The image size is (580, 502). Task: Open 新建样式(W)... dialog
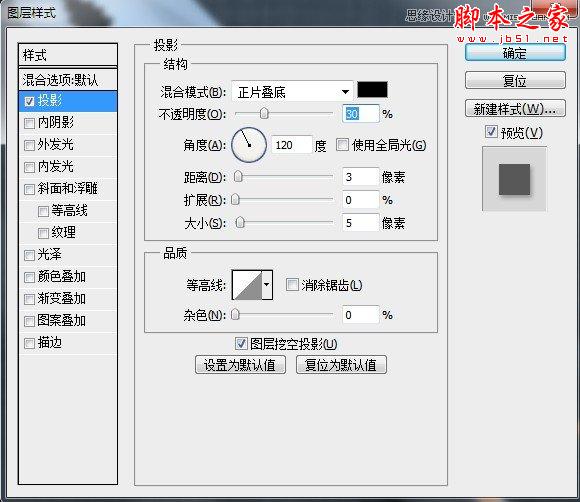point(515,109)
